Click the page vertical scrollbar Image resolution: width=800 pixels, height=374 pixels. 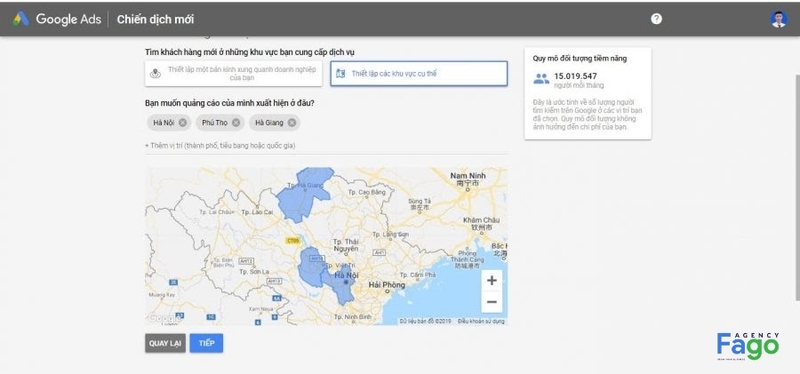[797, 187]
